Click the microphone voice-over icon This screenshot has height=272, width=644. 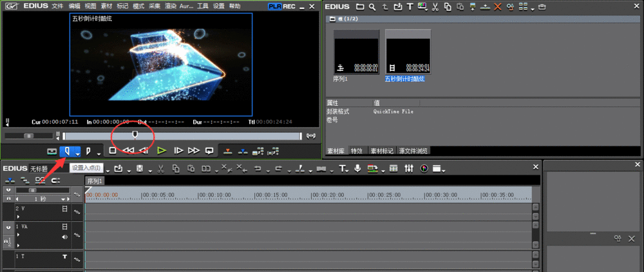coord(357,169)
